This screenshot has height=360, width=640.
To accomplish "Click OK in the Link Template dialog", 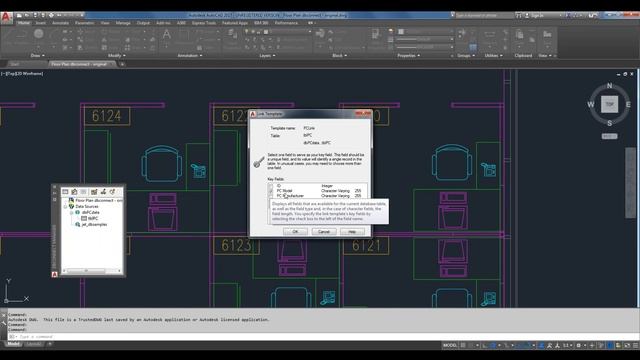I will click(295, 232).
